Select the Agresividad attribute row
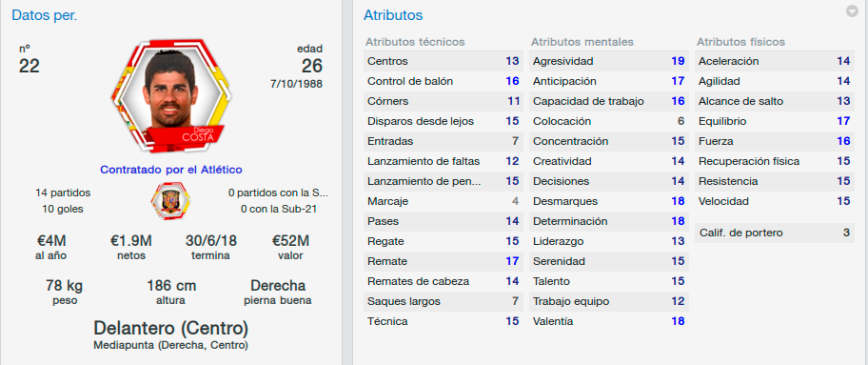The height and width of the screenshot is (365, 868). click(609, 61)
